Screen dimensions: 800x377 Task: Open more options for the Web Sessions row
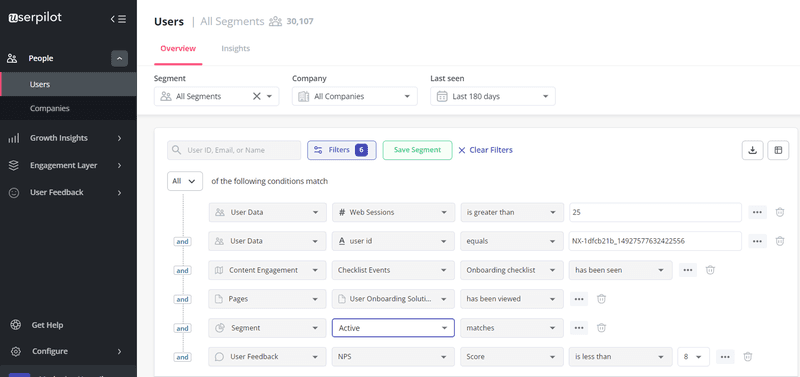click(x=757, y=212)
